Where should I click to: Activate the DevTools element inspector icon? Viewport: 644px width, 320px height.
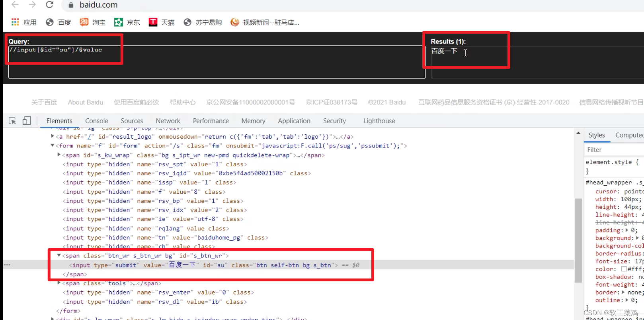12,121
